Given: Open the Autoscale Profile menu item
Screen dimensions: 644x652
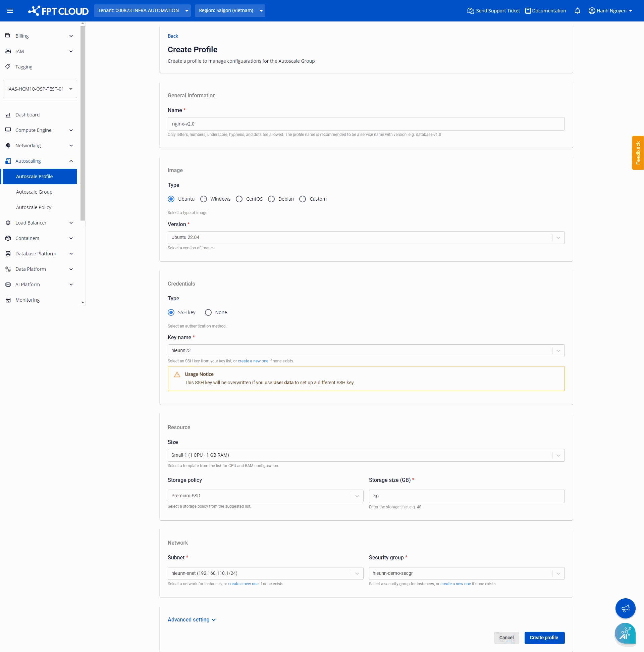Looking at the screenshot, I should [40, 177].
